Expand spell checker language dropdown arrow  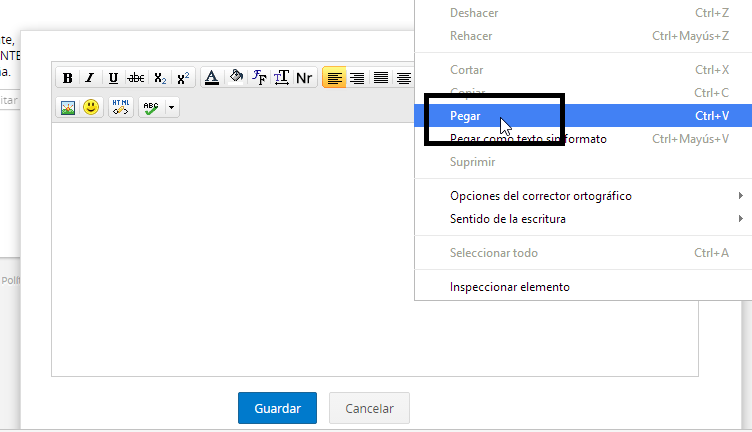tap(171, 107)
